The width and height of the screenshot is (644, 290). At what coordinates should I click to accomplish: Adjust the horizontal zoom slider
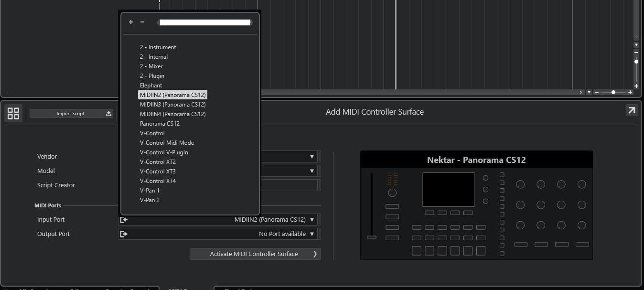pyautogui.click(x=613, y=92)
